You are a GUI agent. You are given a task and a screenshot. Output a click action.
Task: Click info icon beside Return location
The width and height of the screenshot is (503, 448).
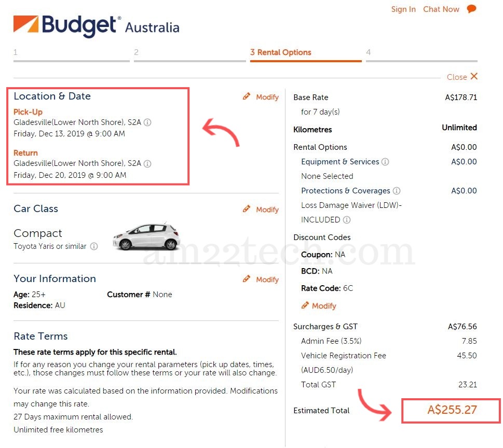(147, 164)
